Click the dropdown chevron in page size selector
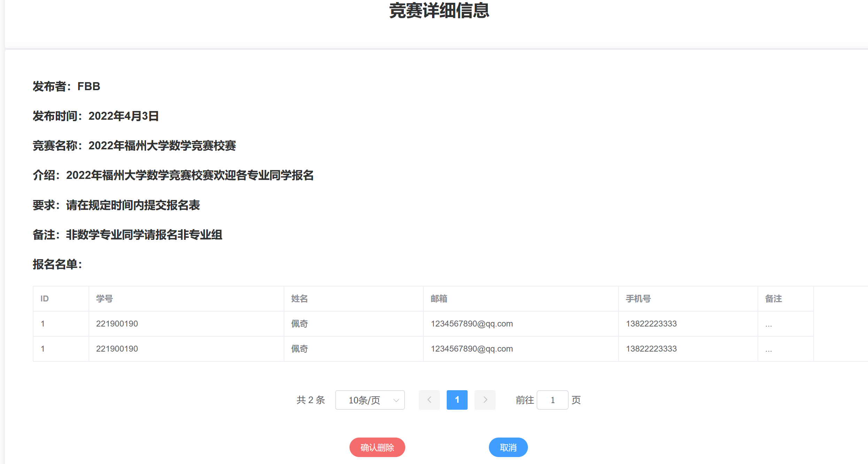868x464 pixels. coord(396,400)
